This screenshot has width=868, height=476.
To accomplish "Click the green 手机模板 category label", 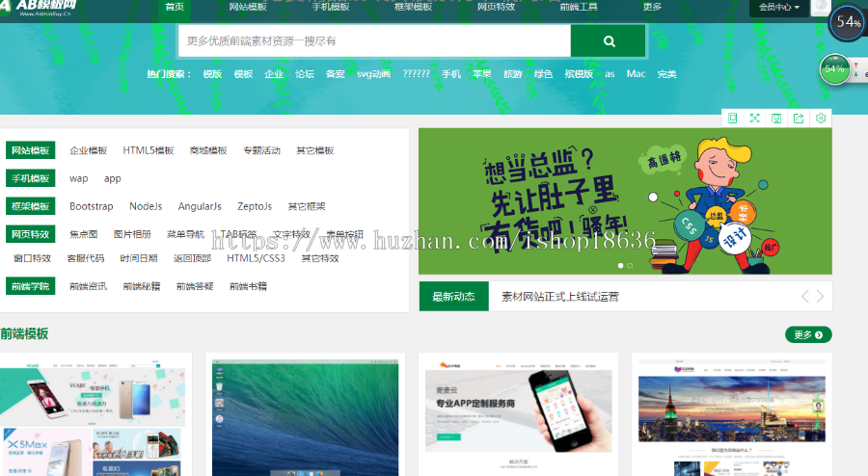I will click(x=31, y=178).
